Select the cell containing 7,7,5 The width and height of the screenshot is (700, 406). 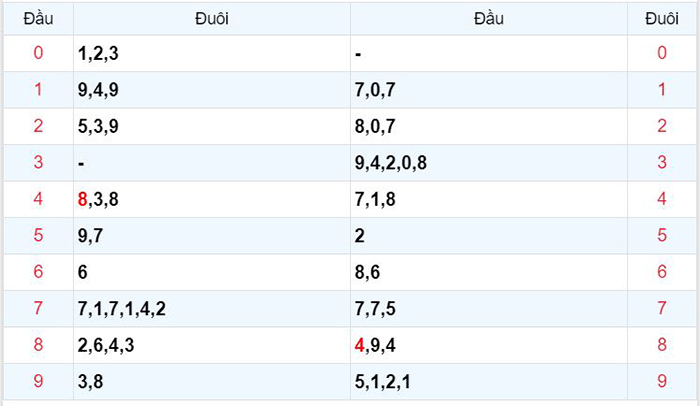click(489, 309)
